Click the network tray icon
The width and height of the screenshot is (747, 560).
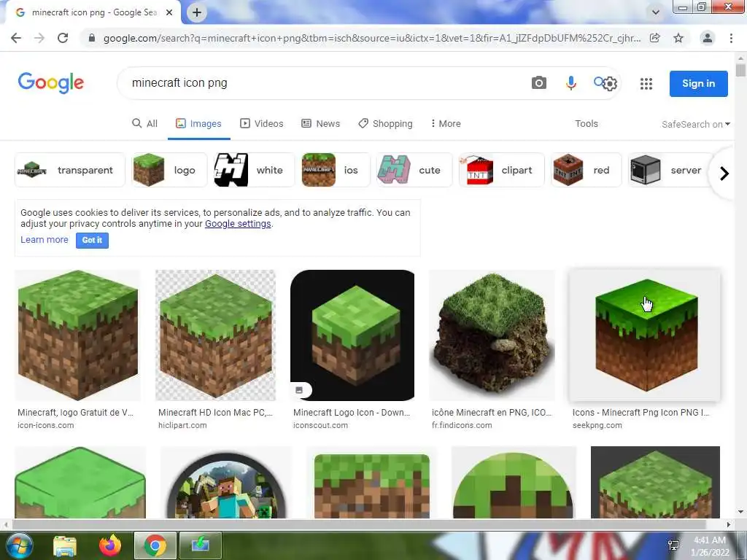673,545
